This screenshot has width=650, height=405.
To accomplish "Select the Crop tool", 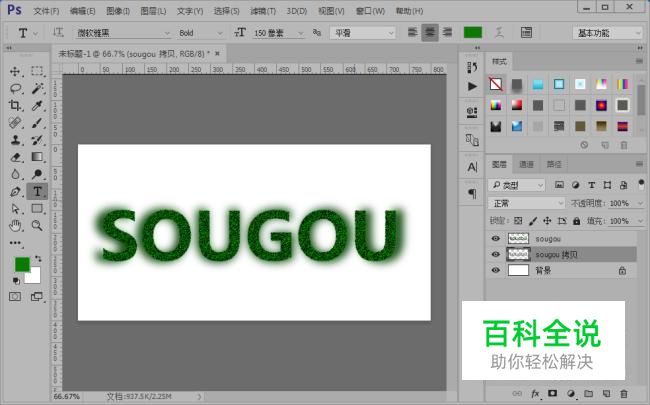I will [x=15, y=105].
